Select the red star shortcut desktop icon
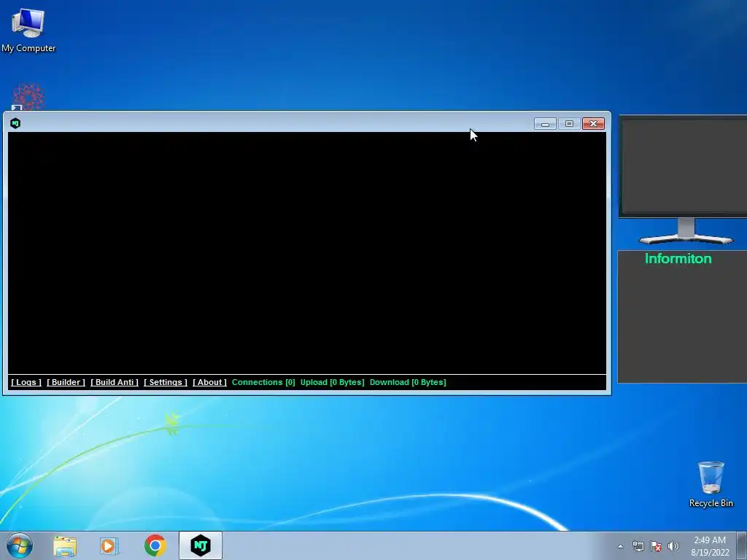This screenshot has width=747, height=560. (x=28, y=97)
